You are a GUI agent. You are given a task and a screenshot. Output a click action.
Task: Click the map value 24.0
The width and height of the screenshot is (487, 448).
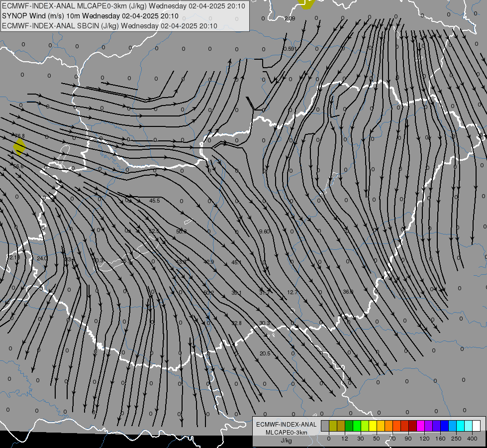point(42,258)
